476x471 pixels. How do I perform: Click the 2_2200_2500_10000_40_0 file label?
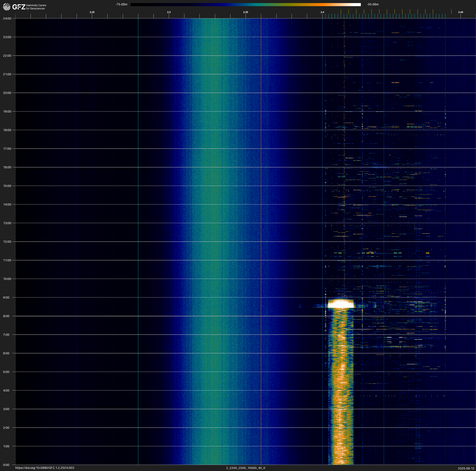[x=245, y=468]
